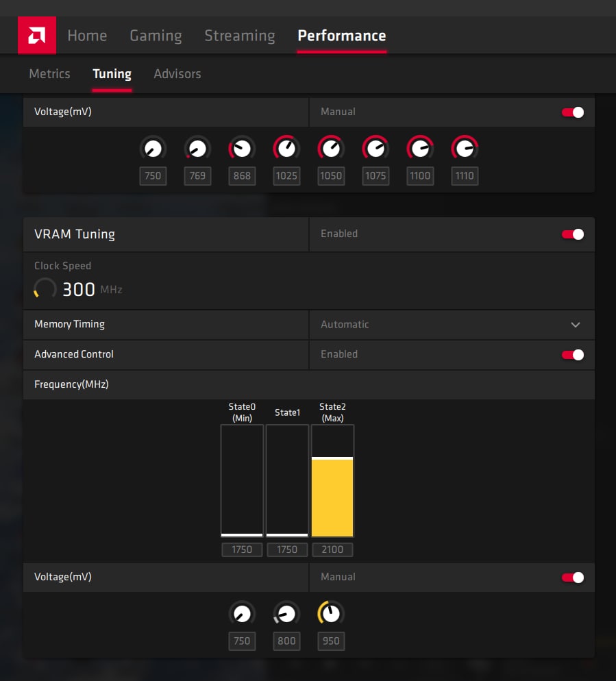Screen dimensions: 616x681
Task: Toggle VRAM Voltage Manual switch at bottom
Action: pos(573,577)
